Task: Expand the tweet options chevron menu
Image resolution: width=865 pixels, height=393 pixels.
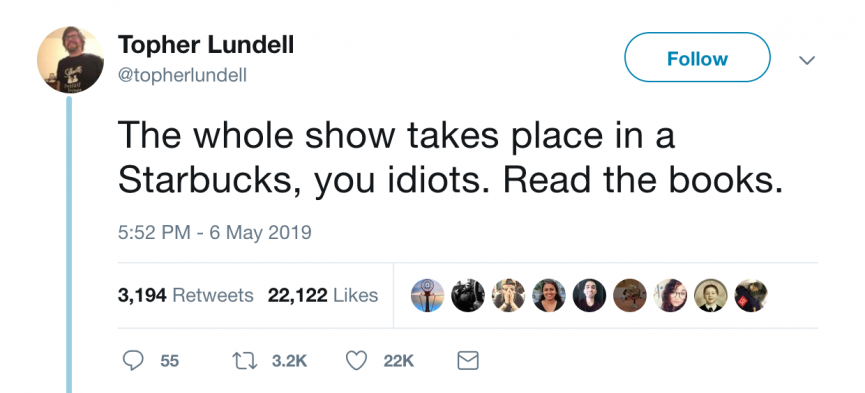Action: (x=807, y=60)
